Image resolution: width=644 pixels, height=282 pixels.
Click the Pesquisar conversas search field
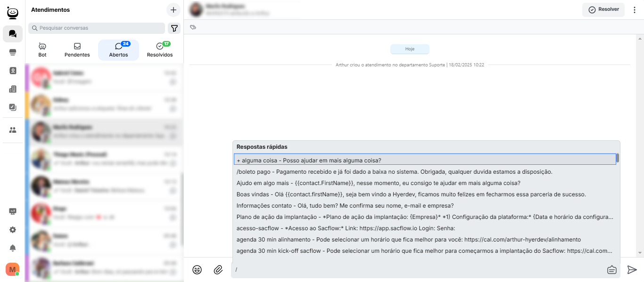coord(97,28)
